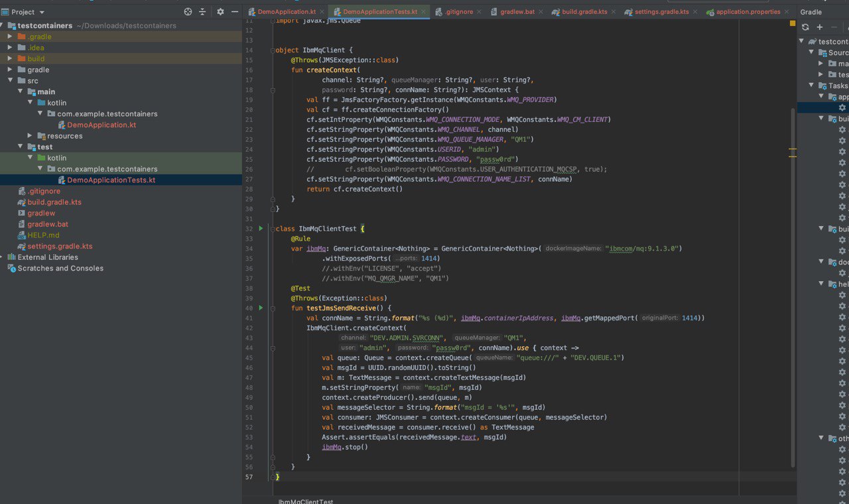Open the Project view dropdown
This screenshot has height=504, width=849.
[x=23, y=12]
